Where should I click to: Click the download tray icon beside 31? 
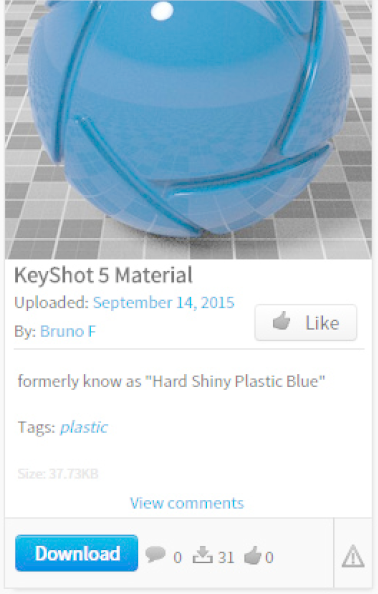pyautogui.click(x=203, y=555)
